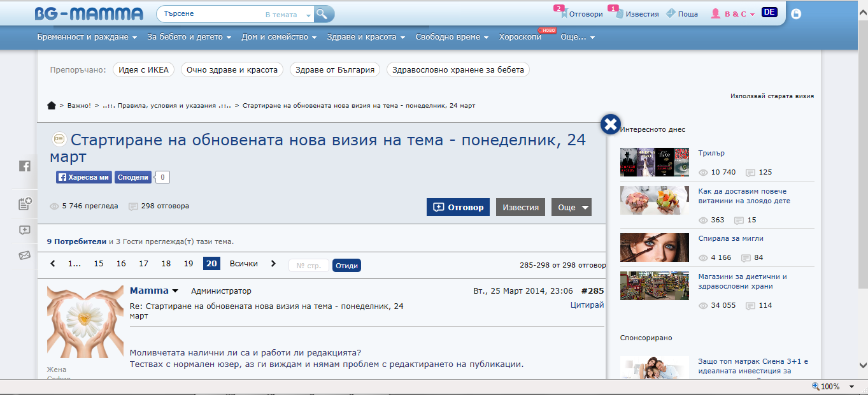The height and width of the screenshot is (395, 868).
Task: Click the lock icon at top right
Action: (796, 13)
